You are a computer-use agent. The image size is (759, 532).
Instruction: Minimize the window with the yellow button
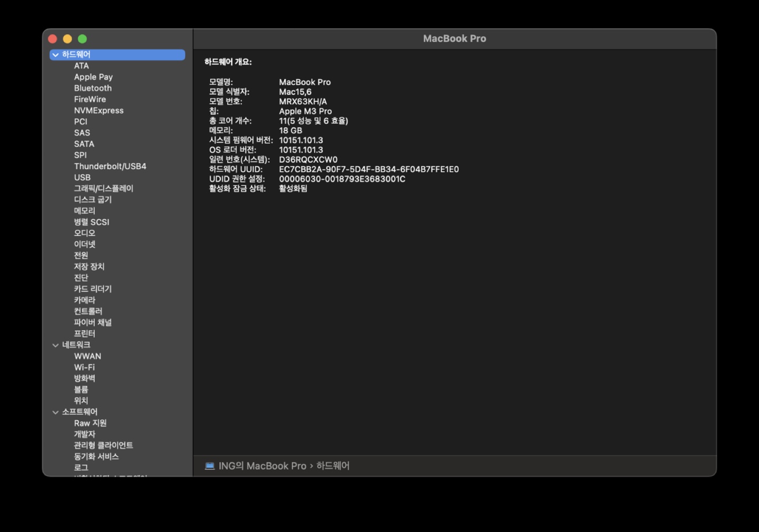click(67, 38)
